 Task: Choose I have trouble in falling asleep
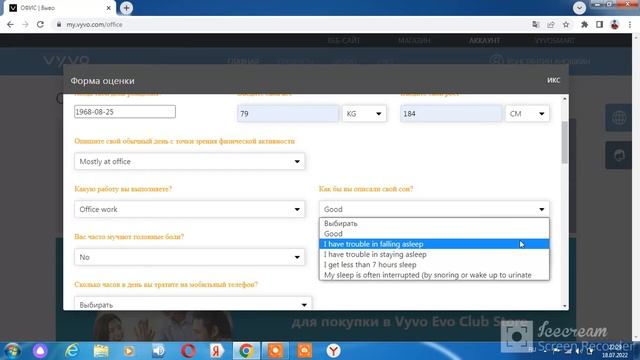(x=434, y=244)
